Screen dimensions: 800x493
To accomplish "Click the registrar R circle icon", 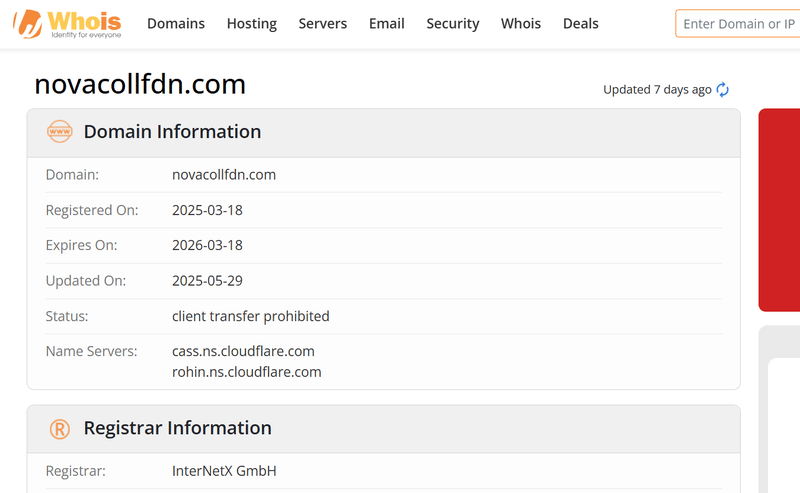I will tap(60, 429).
